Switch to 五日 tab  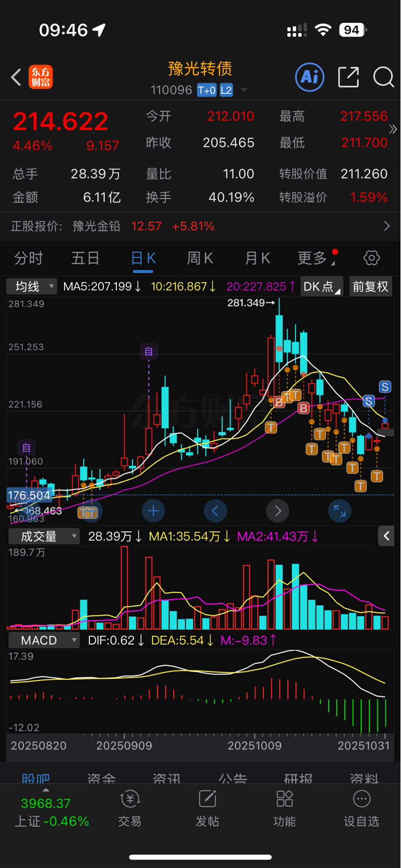click(x=86, y=258)
